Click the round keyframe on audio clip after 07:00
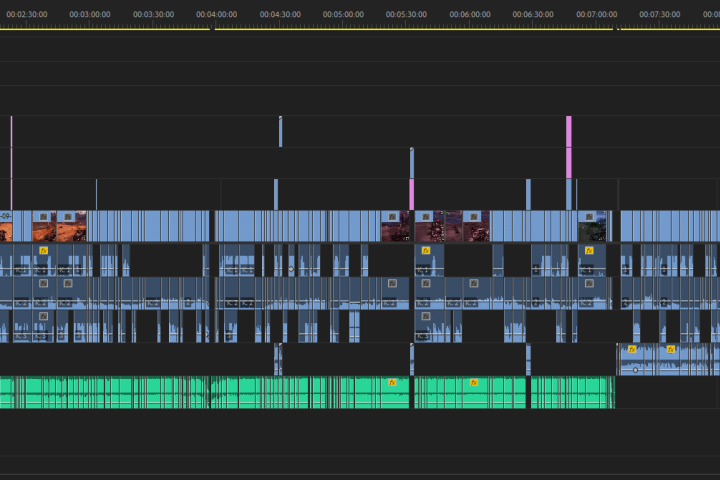Viewport: 720px width, 480px height. click(636, 370)
